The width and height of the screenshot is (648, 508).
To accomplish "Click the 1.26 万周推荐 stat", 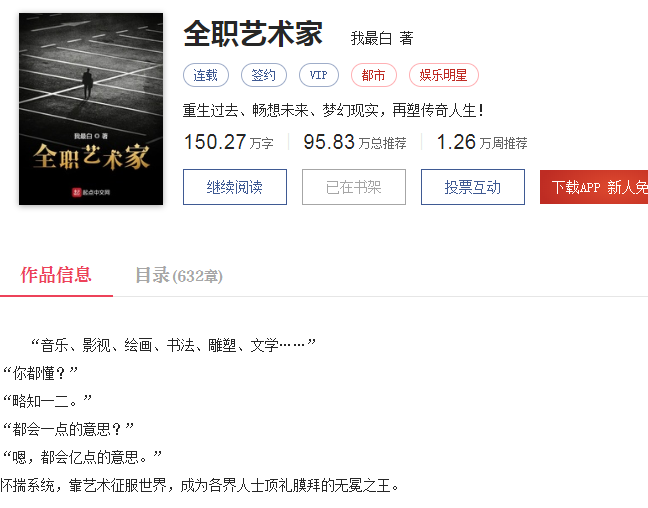I will 482,142.
